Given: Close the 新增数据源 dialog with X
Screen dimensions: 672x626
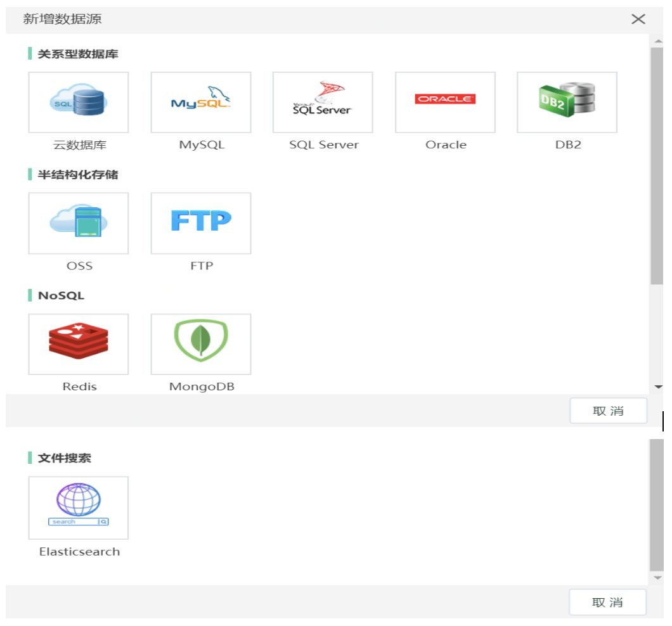Looking at the screenshot, I should pos(638,19).
